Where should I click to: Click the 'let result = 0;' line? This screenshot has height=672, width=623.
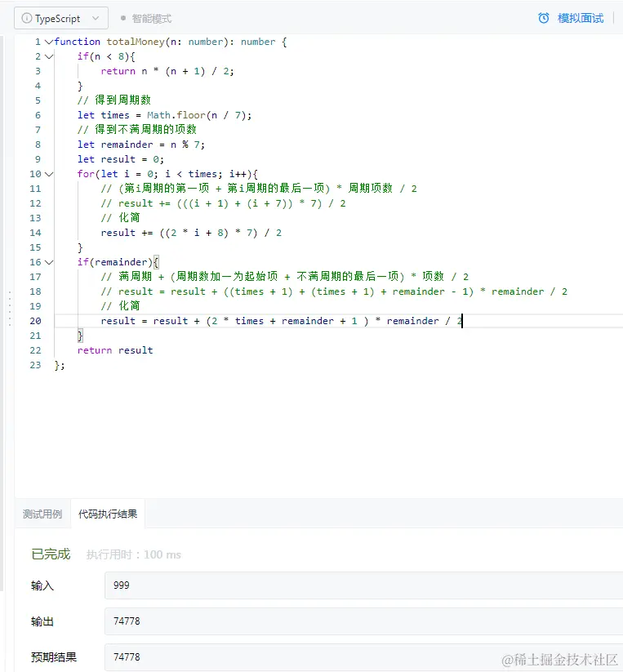(120, 159)
